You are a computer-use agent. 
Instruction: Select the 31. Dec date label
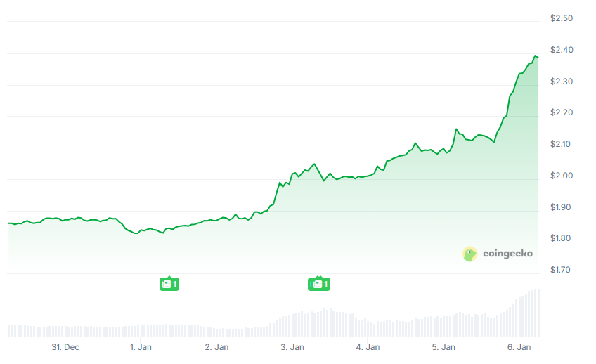pos(65,346)
